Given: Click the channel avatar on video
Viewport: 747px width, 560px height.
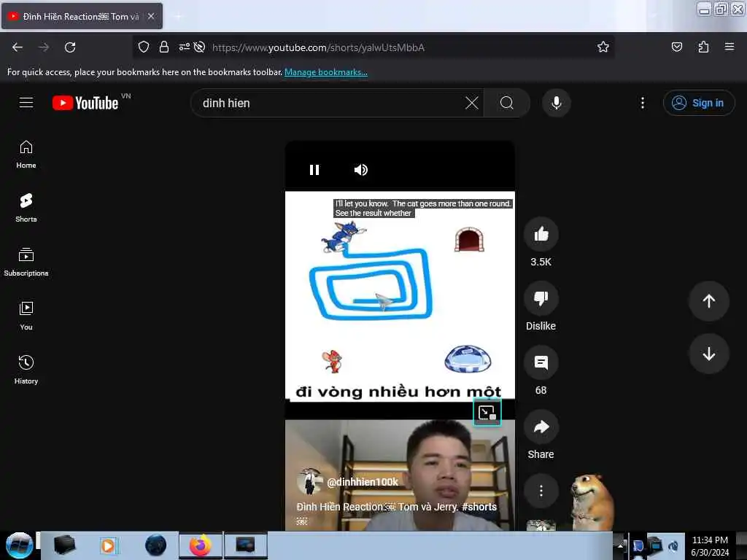Looking at the screenshot, I should coord(309,481).
